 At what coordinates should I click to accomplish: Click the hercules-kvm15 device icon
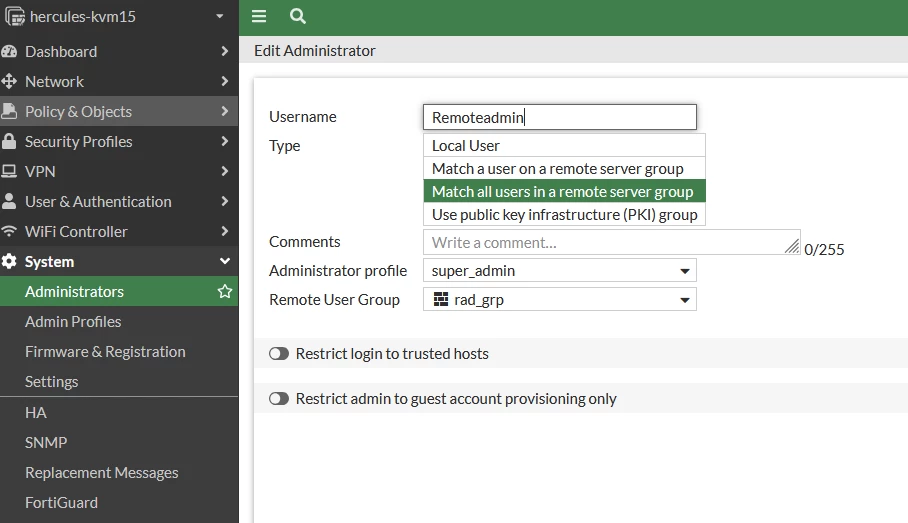click(x=15, y=17)
